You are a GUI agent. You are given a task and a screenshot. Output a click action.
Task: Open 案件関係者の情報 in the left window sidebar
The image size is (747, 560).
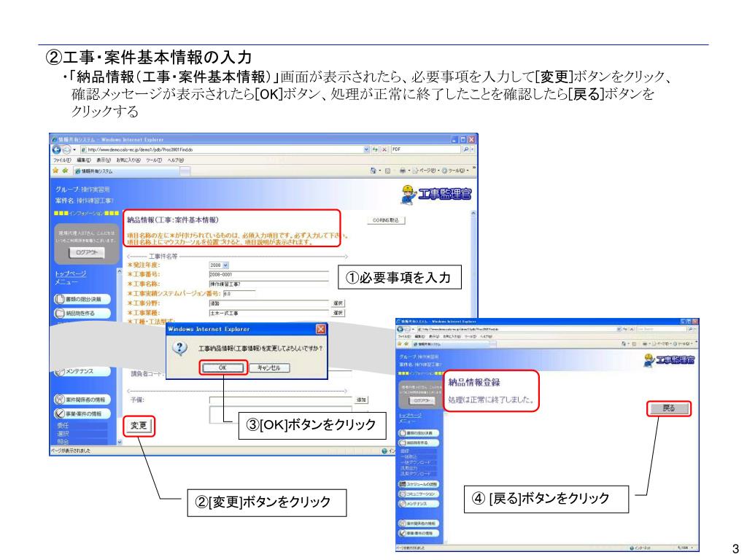point(82,400)
